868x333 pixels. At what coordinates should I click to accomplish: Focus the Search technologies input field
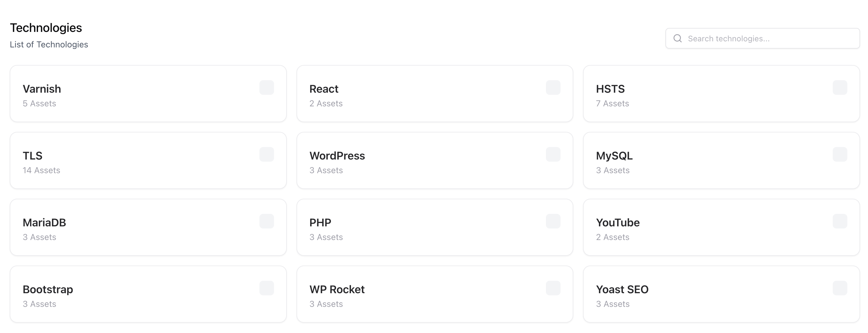pos(768,38)
